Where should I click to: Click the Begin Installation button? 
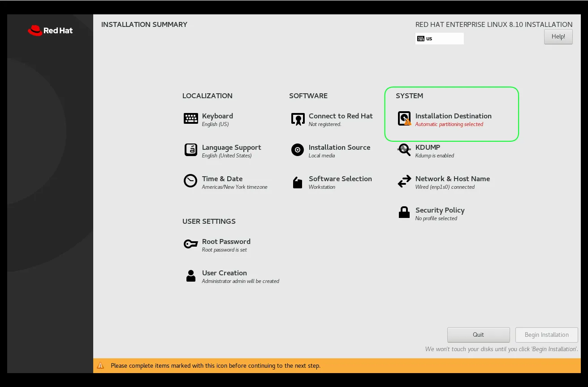pyautogui.click(x=546, y=335)
